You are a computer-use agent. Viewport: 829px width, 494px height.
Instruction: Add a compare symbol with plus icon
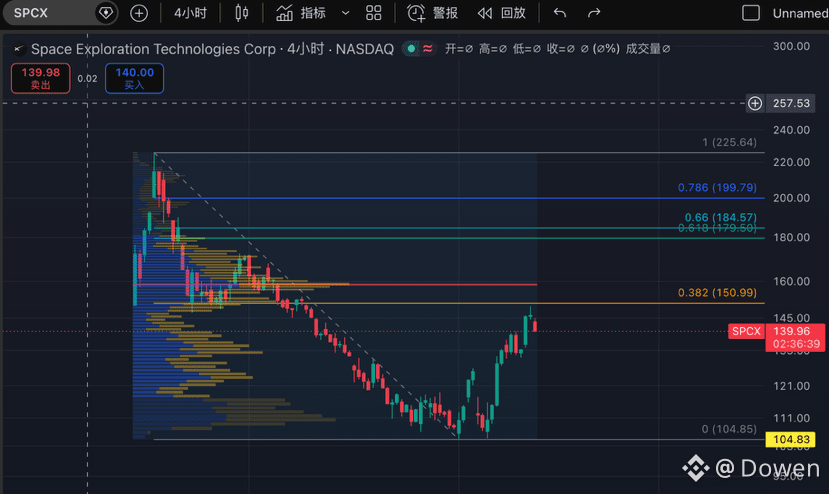[139, 13]
